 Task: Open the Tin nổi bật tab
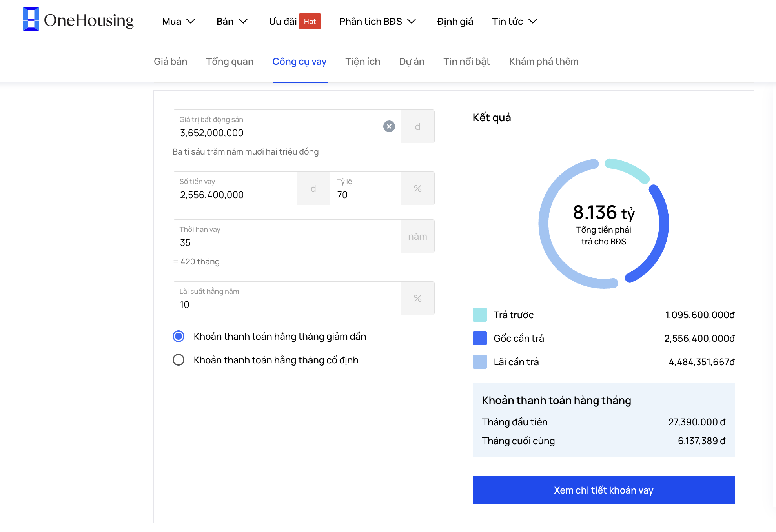[x=466, y=62]
